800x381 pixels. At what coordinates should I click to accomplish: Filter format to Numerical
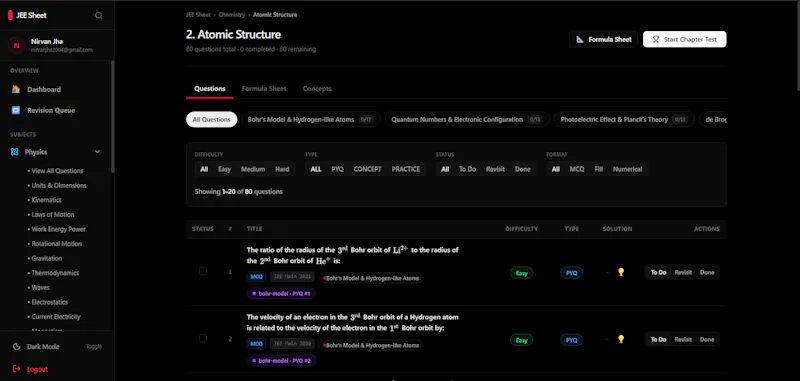(x=628, y=169)
